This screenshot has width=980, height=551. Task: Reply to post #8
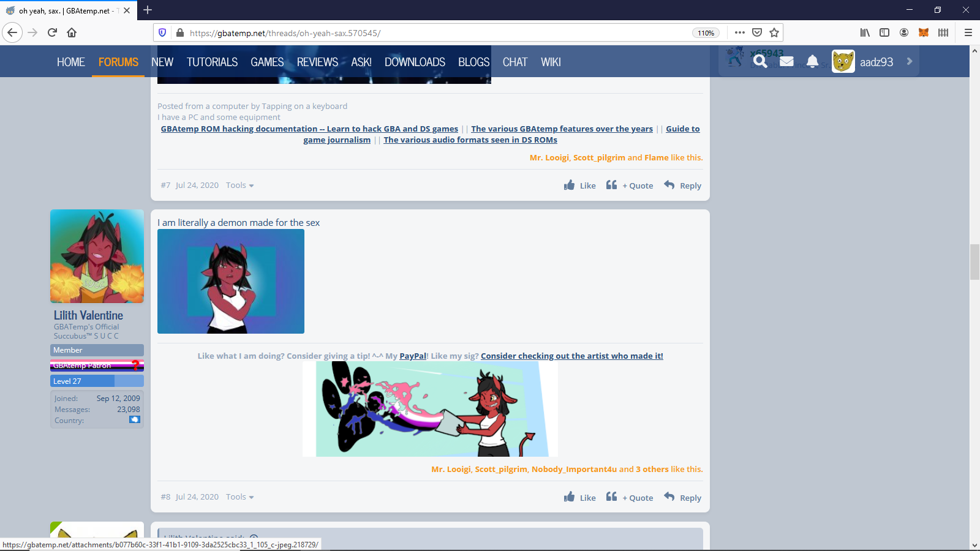tap(682, 498)
